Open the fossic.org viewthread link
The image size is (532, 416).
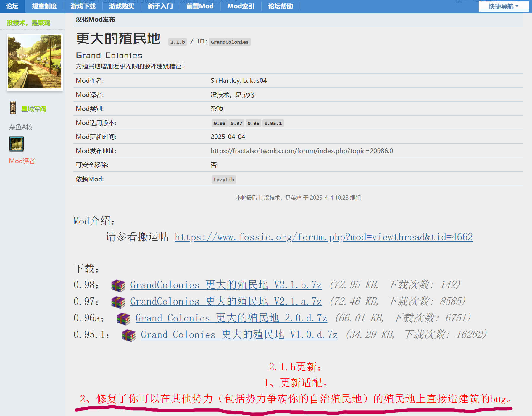pos(323,237)
